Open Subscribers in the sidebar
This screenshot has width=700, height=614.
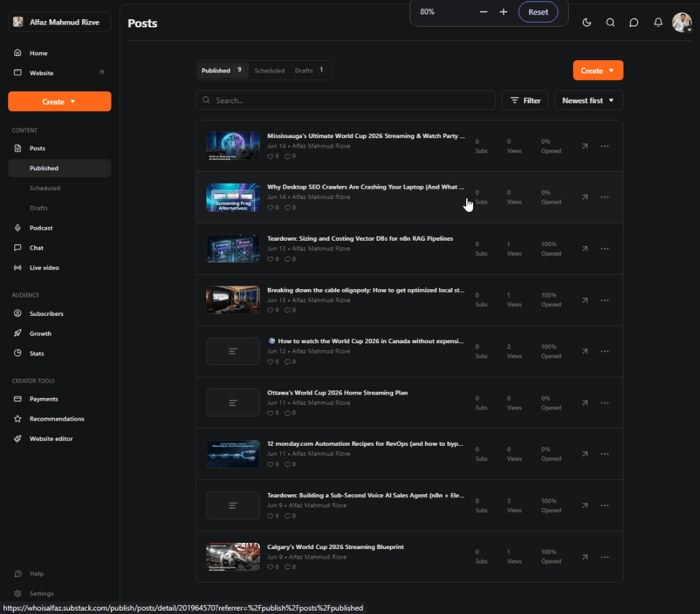pyautogui.click(x=46, y=313)
